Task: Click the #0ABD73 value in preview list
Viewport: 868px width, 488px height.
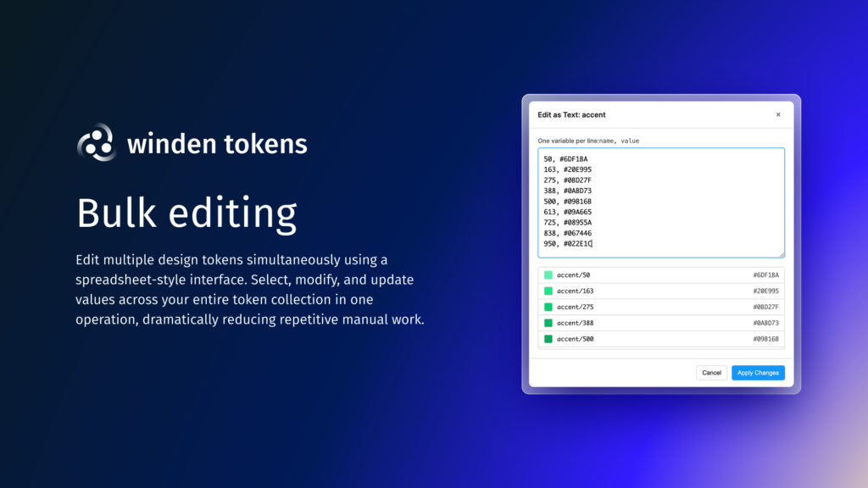Action: coord(765,323)
